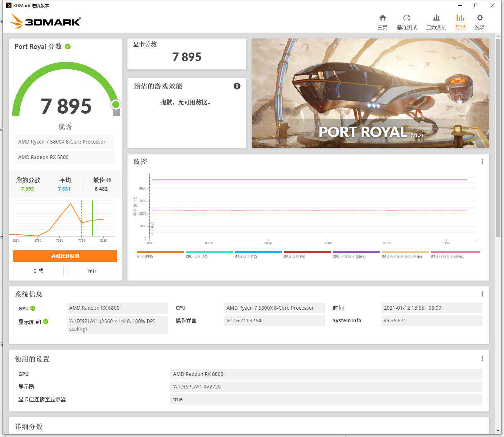Screen dimensions: 504x437
Task: Click the orange online compare results button
Action: pos(65,256)
